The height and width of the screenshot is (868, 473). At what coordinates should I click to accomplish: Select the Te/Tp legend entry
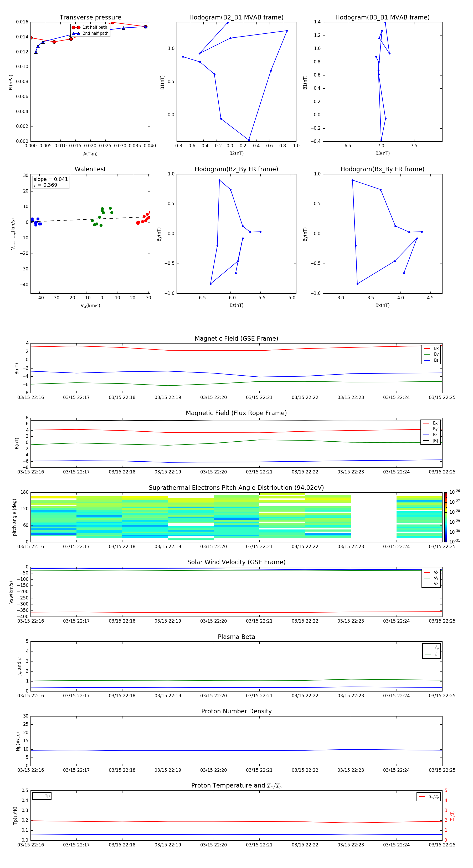tap(429, 796)
